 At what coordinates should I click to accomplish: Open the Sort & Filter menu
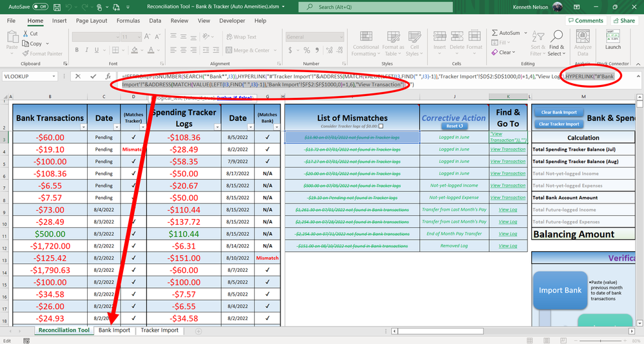[538, 44]
